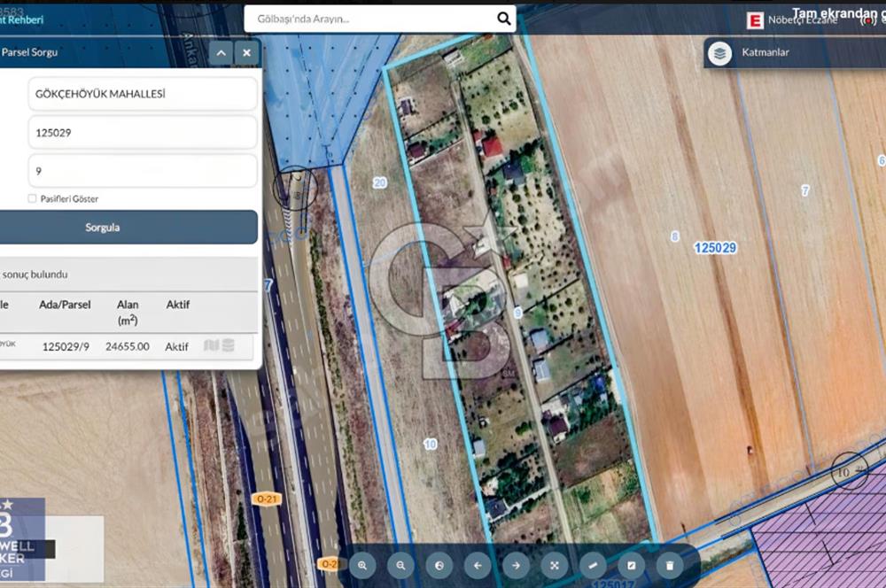
Task: Click the globe full extent tool
Action: pyautogui.click(x=439, y=565)
